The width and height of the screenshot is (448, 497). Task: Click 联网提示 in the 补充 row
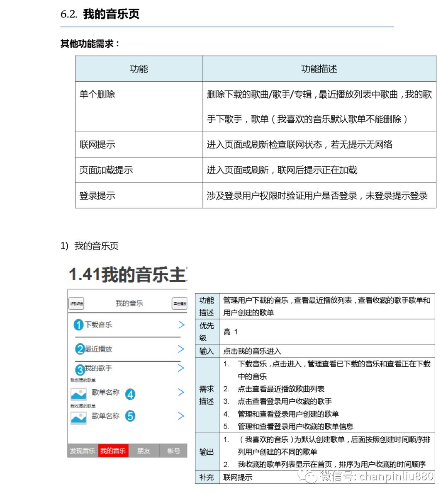[238, 478]
